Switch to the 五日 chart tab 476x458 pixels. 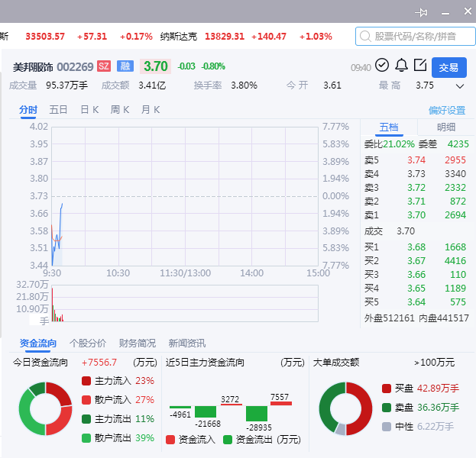coord(58,110)
